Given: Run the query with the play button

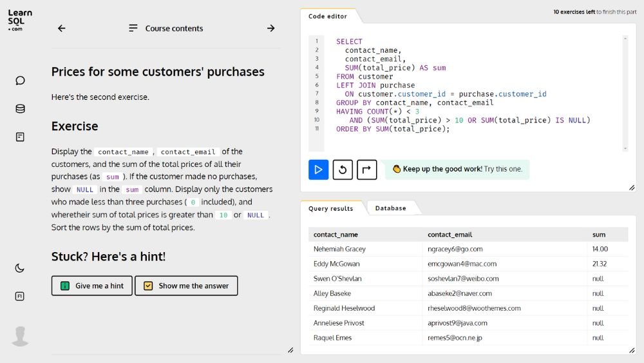Looking at the screenshot, I should point(318,170).
